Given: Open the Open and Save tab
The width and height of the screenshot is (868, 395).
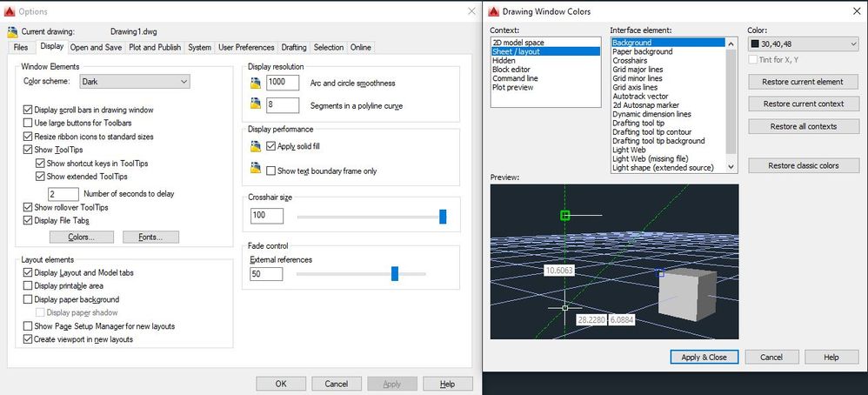Looking at the screenshot, I should coord(97,48).
